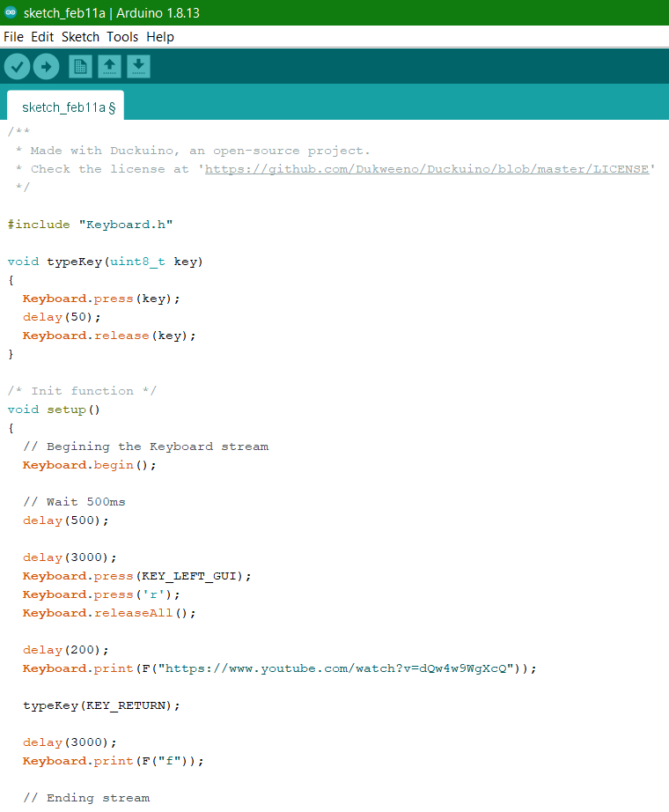Open the Duckuino LICENSE GitHub link
The width and height of the screenshot is (669, 812).
click(427, 169)
